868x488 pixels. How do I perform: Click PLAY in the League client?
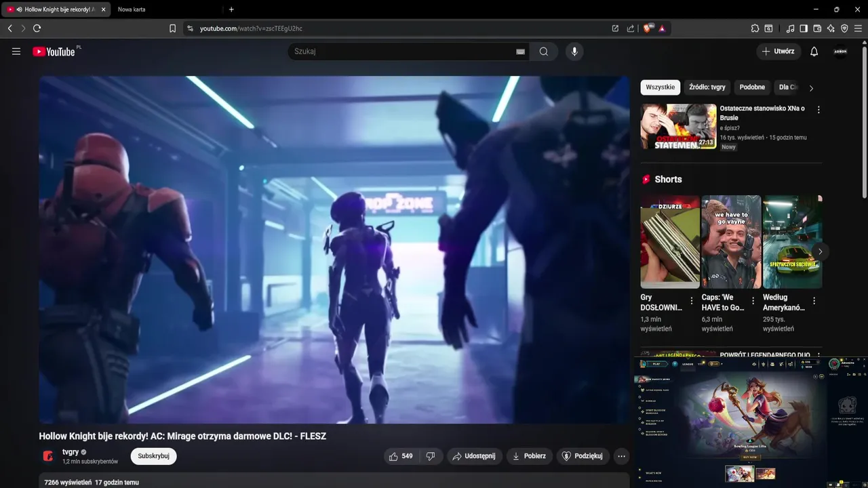tap(656, 364)
